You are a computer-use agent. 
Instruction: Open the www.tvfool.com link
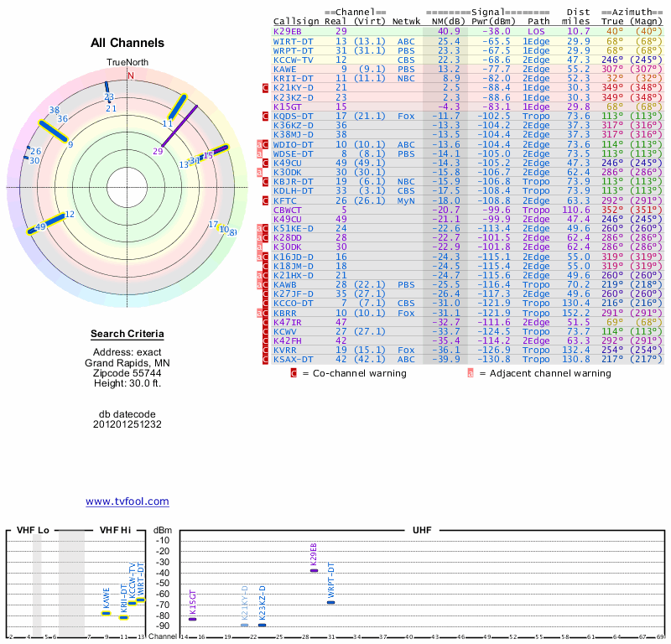point(127,501)
